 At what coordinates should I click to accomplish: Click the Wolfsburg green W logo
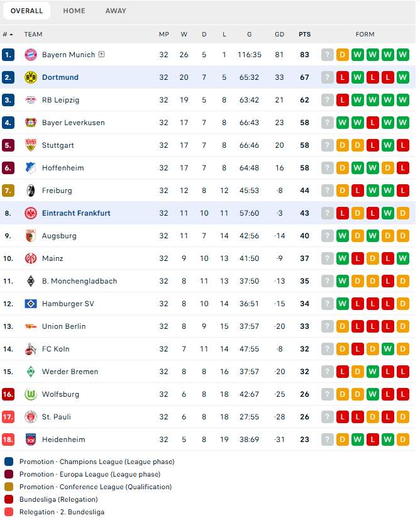(31, 394)
